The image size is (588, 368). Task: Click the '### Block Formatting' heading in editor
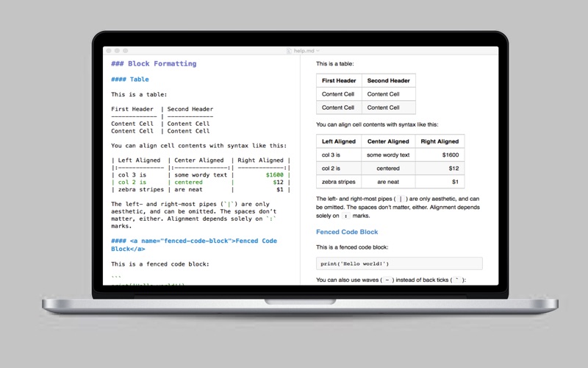tap(154, 63)
